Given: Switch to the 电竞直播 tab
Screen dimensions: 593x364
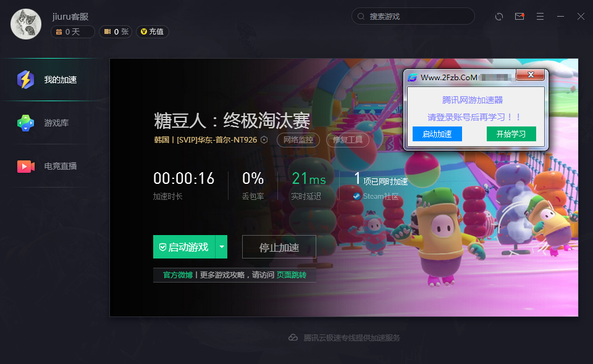Looking at the screenshot, I should point(51,166).
